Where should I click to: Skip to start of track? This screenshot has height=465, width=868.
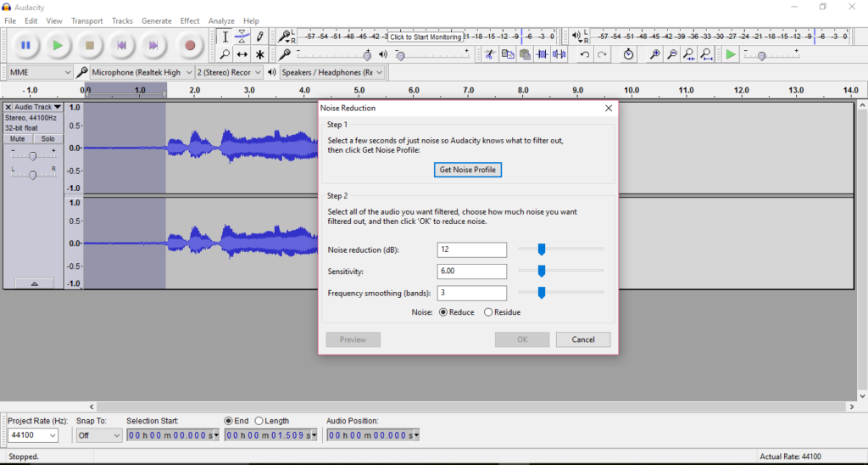pos(122,46)
